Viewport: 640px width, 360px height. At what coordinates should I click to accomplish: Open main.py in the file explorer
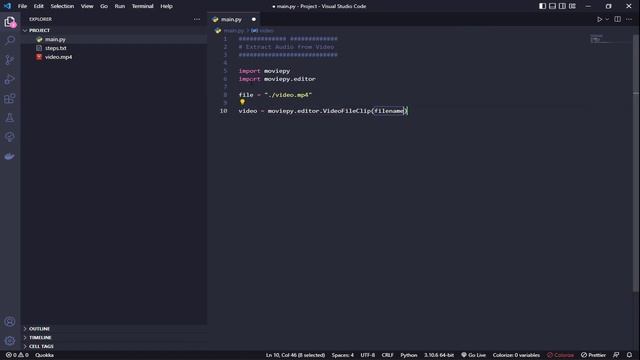tap(55, 39)
